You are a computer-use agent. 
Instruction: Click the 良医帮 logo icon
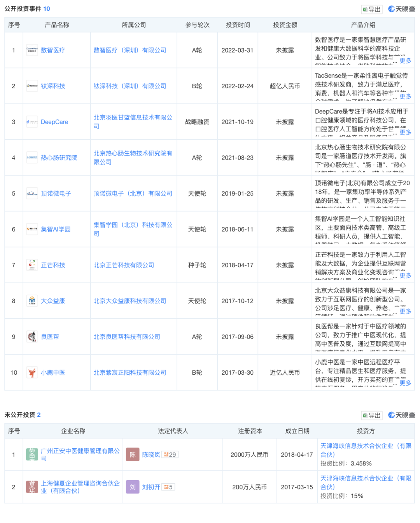[32, 337]
